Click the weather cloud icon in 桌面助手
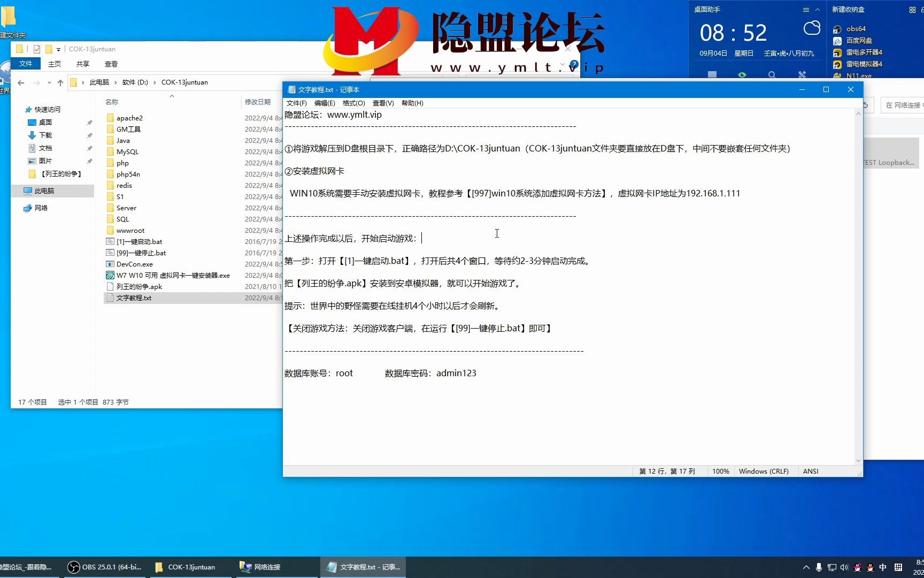The width and height of the screenshot is (924, 578). pyautogui.click(x=812, y=28)
